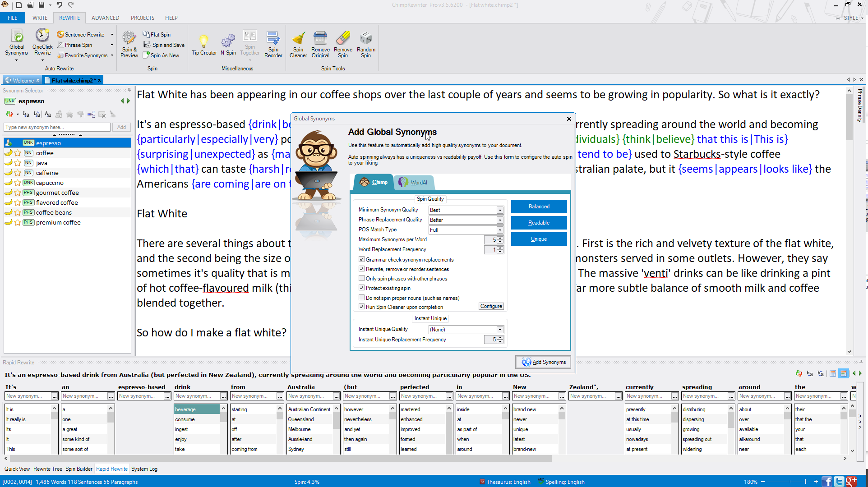The height and width of the screenshot is (487, 868).
Task: Click the Add Synonyms button
Action: point(544,362)
